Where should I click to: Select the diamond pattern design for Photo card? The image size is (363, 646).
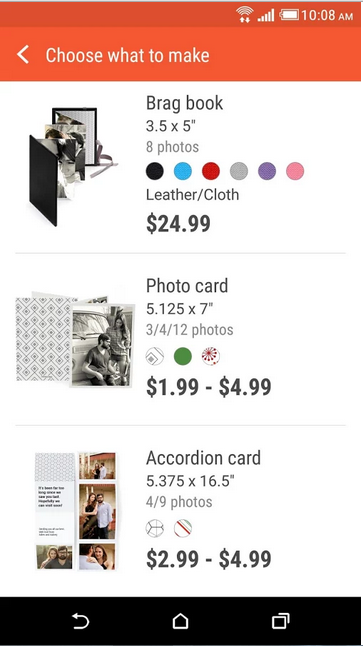coord(155,356)
